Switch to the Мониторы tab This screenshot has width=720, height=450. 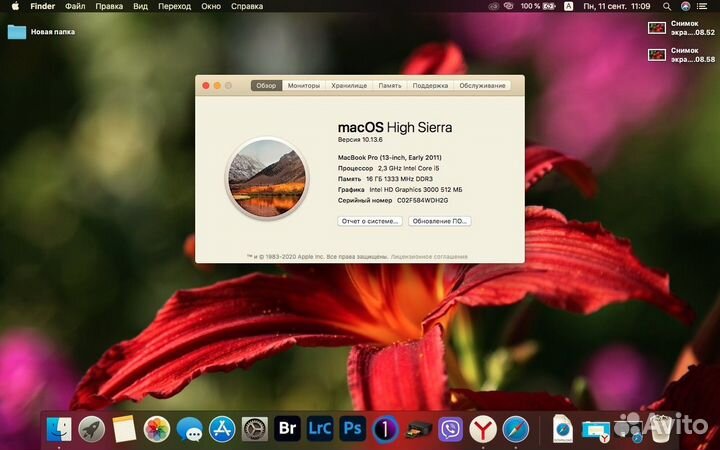(304, 85)
